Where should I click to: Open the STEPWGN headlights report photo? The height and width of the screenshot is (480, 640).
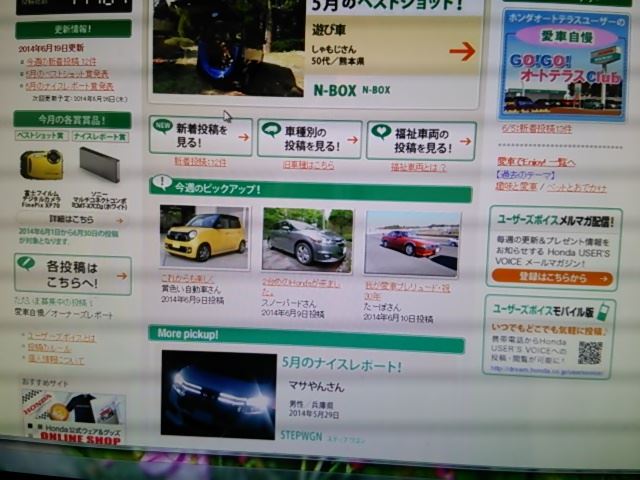218,395
